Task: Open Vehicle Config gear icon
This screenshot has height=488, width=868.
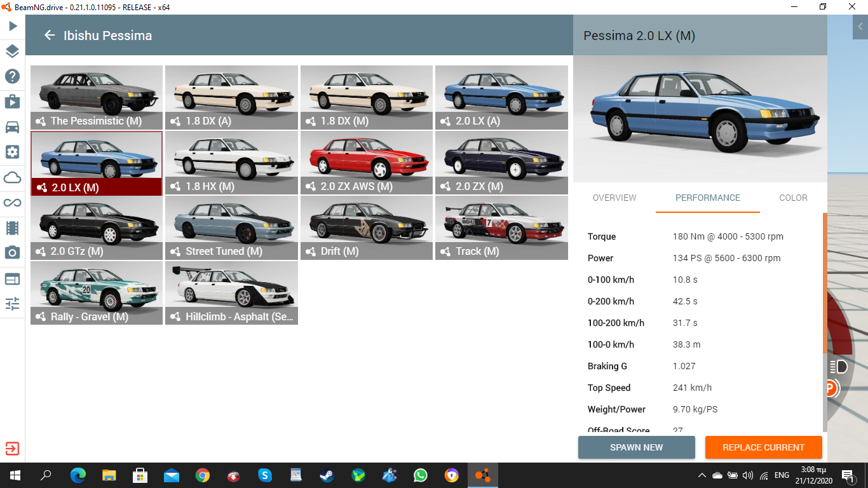Action: (x=12, y=152)
